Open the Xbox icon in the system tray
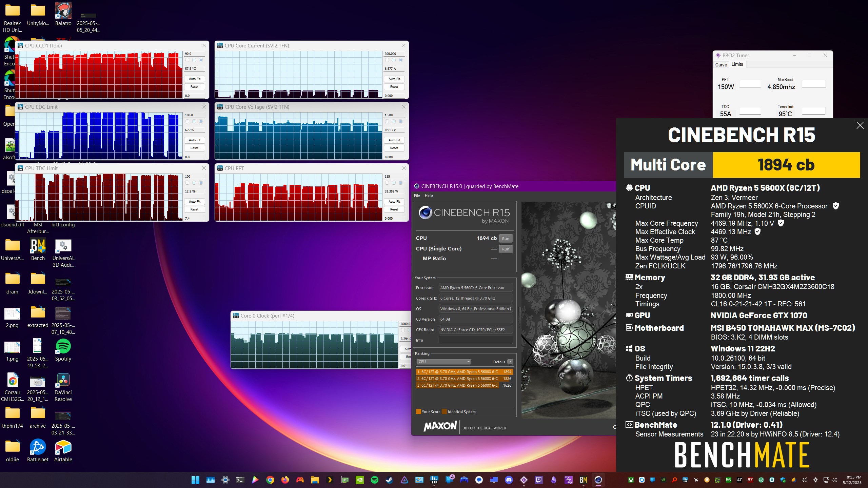This screenshot has width=868, height=488. point(631,480)
